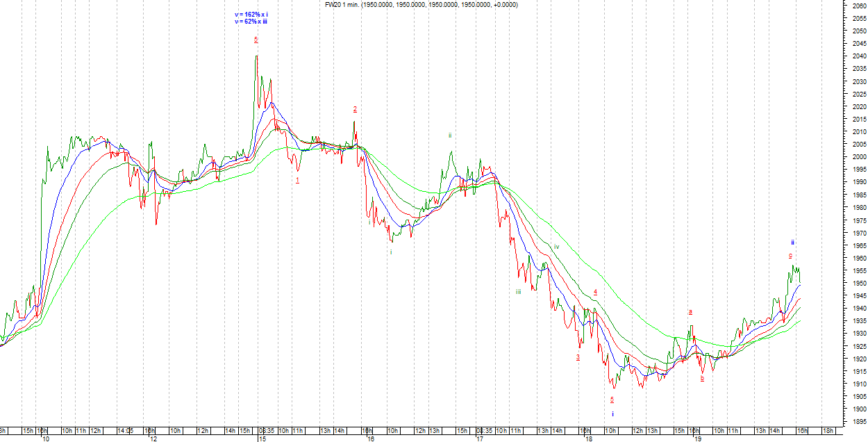Click the olive wave label iii
This screenshot has height=442, width=868.
pos(518,292)
